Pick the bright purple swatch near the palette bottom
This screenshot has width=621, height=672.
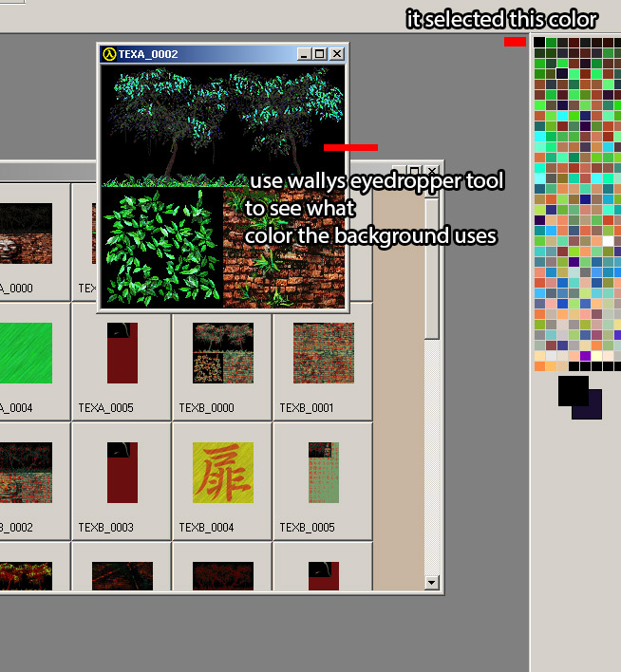(x=586, y=355)
